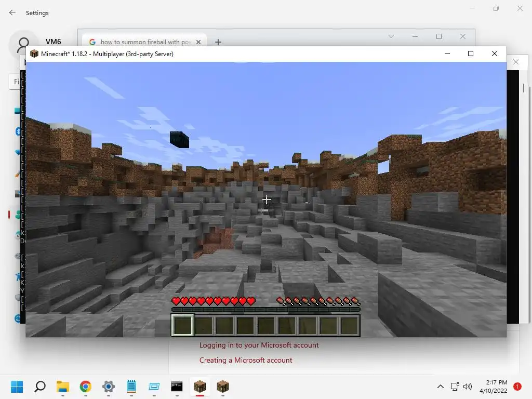Click Minecraft hunger drumsticks row

(x=318, y=301)
